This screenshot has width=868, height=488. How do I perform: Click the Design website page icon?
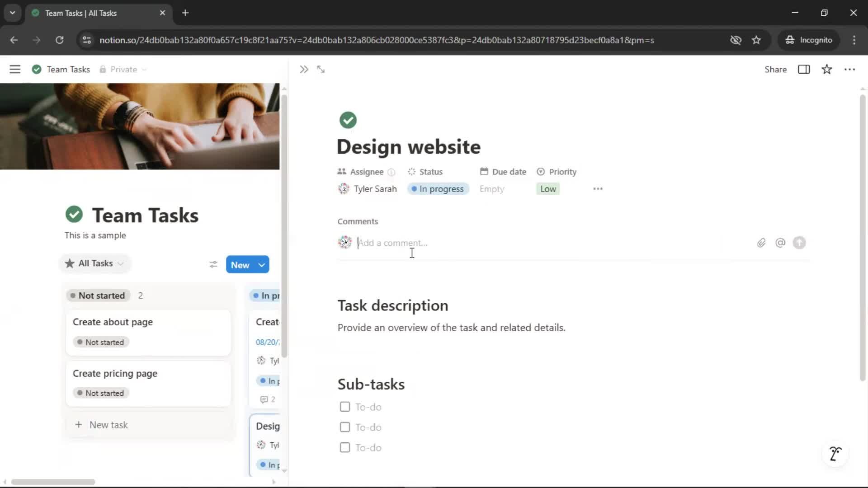[x=348, y=120]
